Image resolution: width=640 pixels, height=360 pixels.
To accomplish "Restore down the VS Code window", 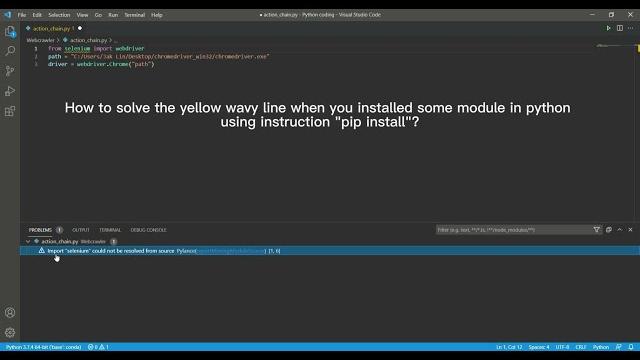I will (x=611, y=15).
